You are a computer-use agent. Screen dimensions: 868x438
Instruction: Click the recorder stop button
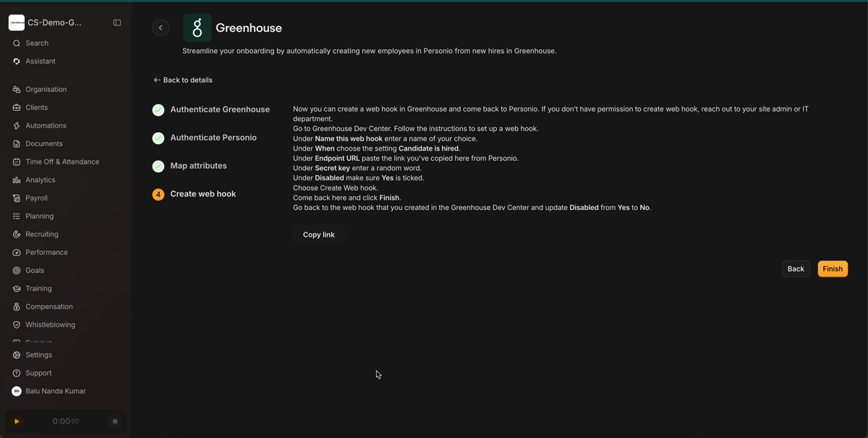[x=115, y=421]
